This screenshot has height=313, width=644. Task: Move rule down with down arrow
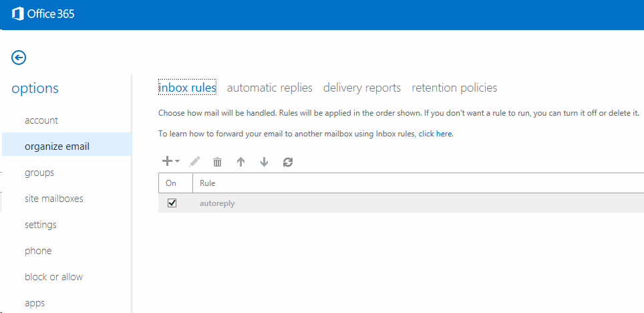pos(264,162)
